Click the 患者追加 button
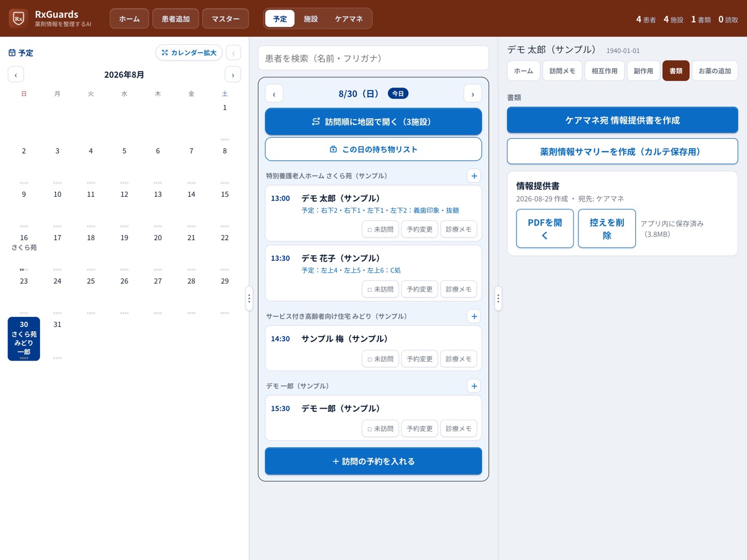The height and width of the screenshot is (560, 747). [176, 19]
